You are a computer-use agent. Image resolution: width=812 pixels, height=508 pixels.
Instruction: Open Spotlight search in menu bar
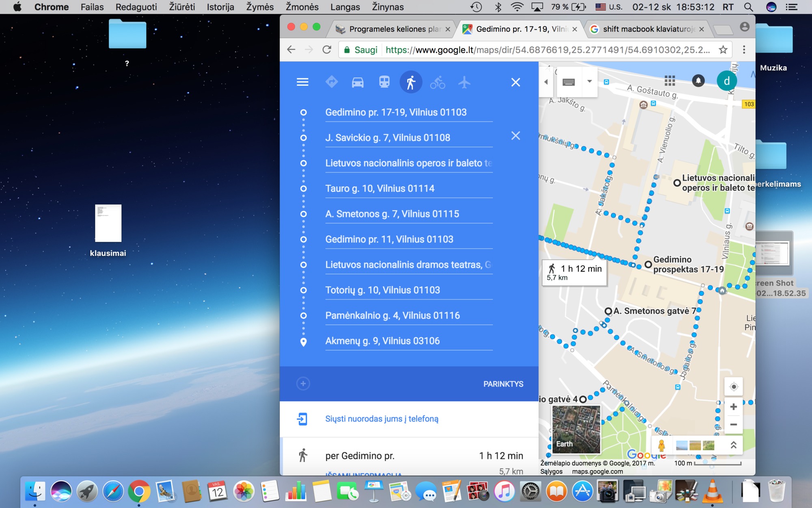[x=749, y=7]
